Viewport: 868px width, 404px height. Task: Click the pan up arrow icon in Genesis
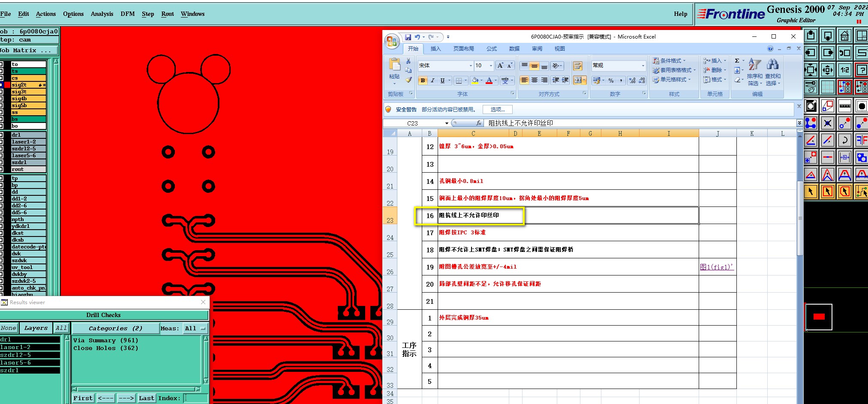[x=811, y=36]
